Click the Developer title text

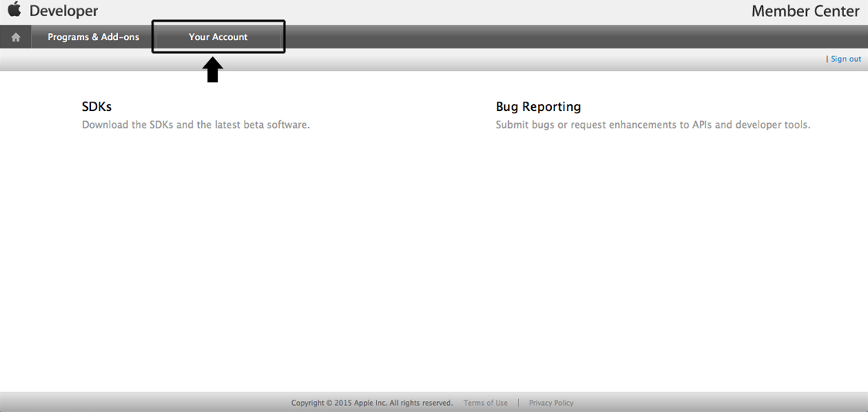pos(64,11)
